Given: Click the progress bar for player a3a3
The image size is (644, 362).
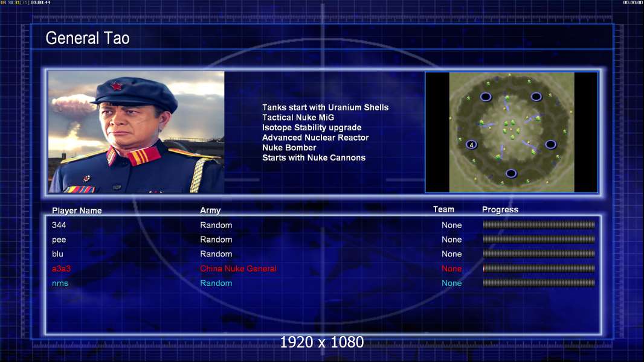Looking at the screenshot, I should 539,268.
